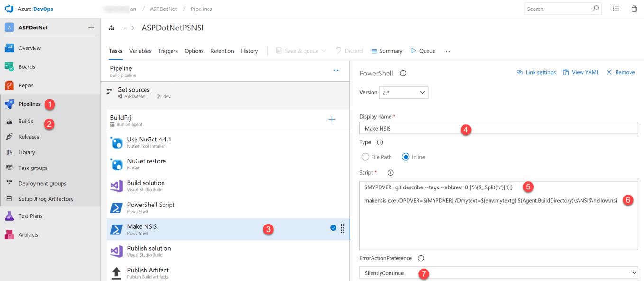Open the work items list icon

616,9
